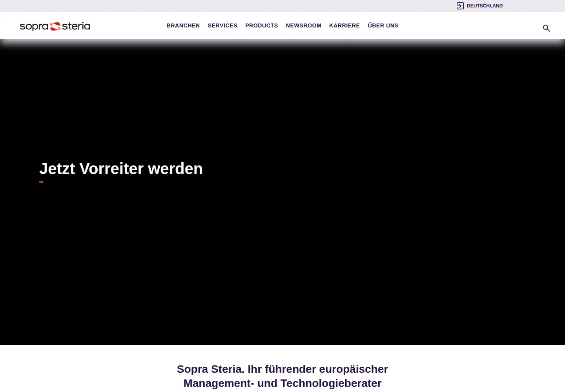Open the ÜBER UNS menu

383,25
